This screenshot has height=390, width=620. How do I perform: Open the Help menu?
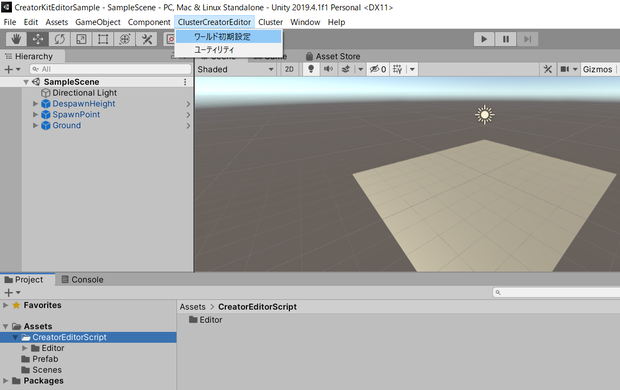click(336, 22)
